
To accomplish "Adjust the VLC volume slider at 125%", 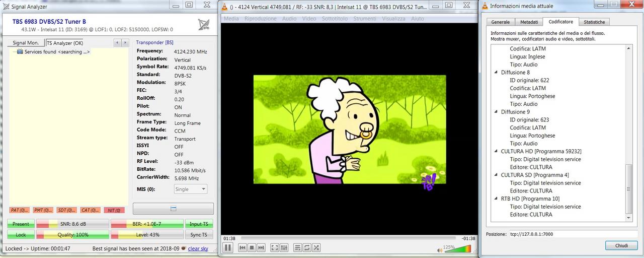I will point(457,248).
